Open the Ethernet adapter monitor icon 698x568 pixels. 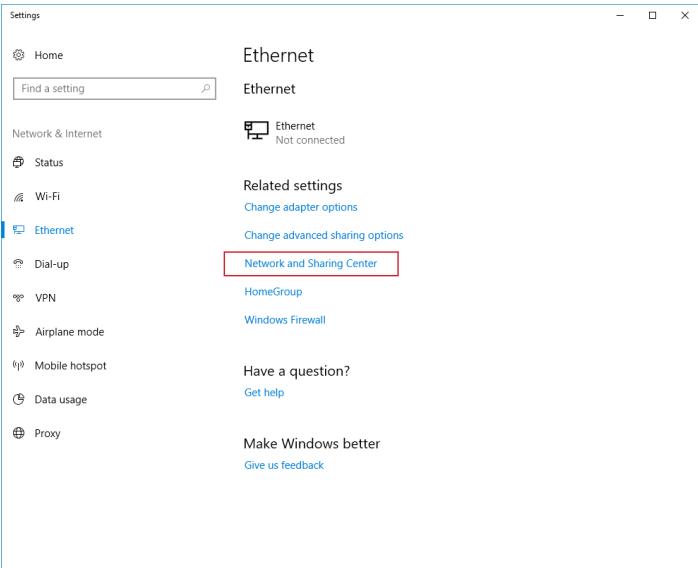coord(256,130)
